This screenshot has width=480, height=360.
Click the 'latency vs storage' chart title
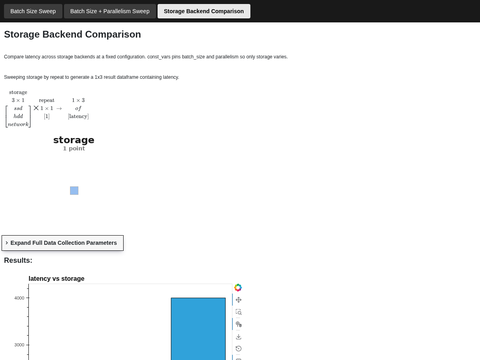click(x=56, y=279)
